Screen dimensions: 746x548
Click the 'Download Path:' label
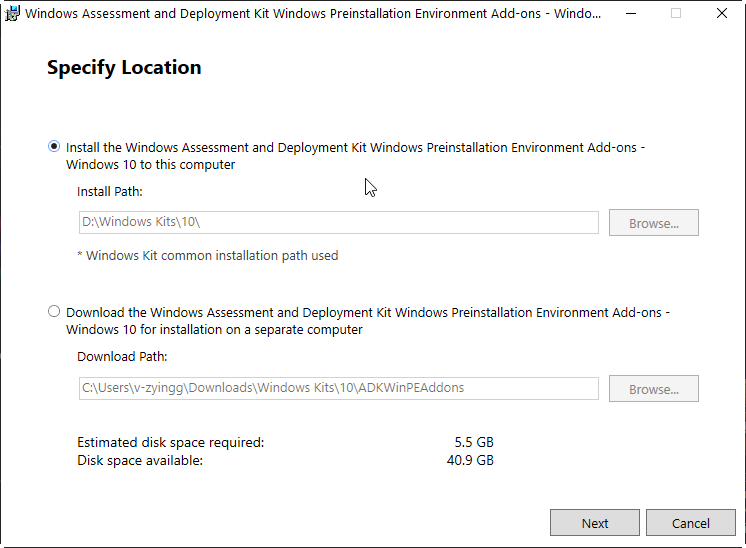(122, 356)
